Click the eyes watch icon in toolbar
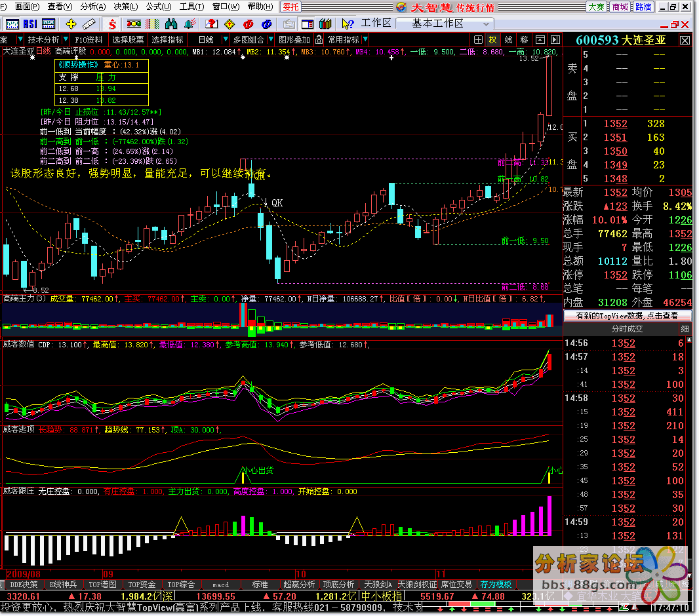This screenshot has width=699, height=616. [x=134, y=24]
